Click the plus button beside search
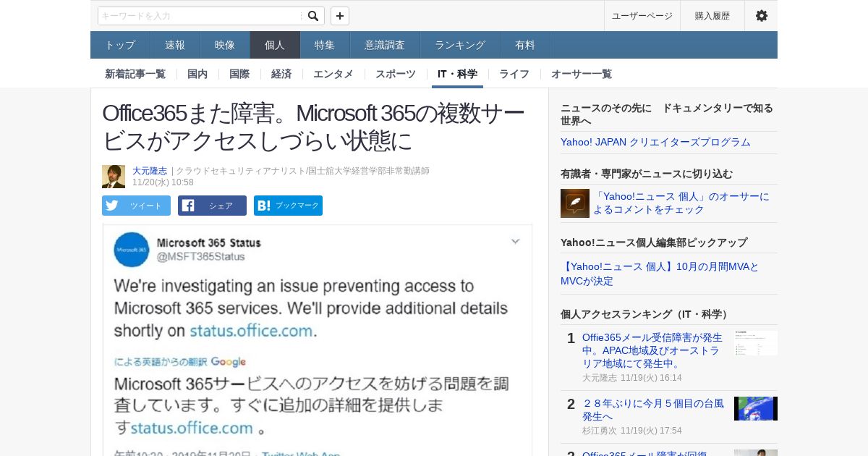Screen dimensions: 868x456 click(340, 16)
